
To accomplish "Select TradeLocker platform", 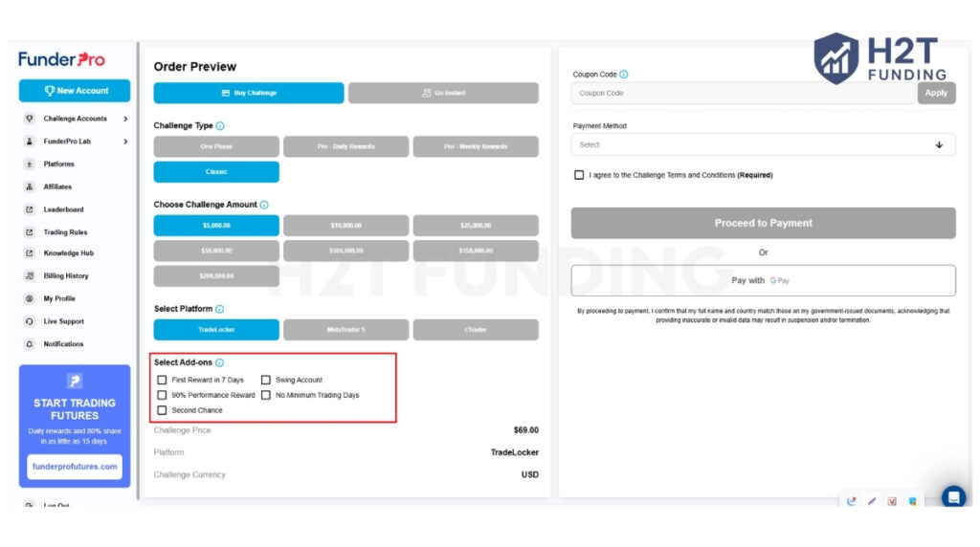I will click(216, 330).
